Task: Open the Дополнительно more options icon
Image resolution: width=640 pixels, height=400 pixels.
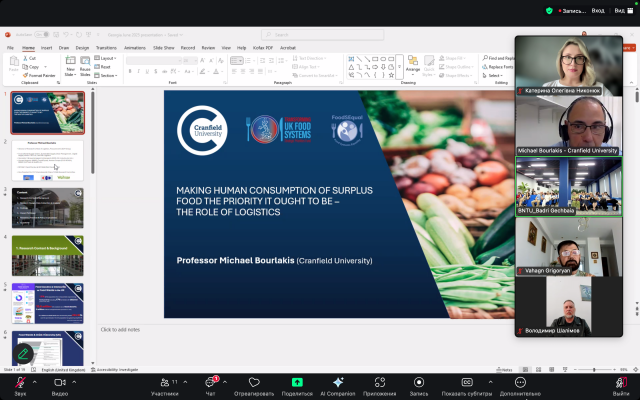Action: click(x=520, y=383)
